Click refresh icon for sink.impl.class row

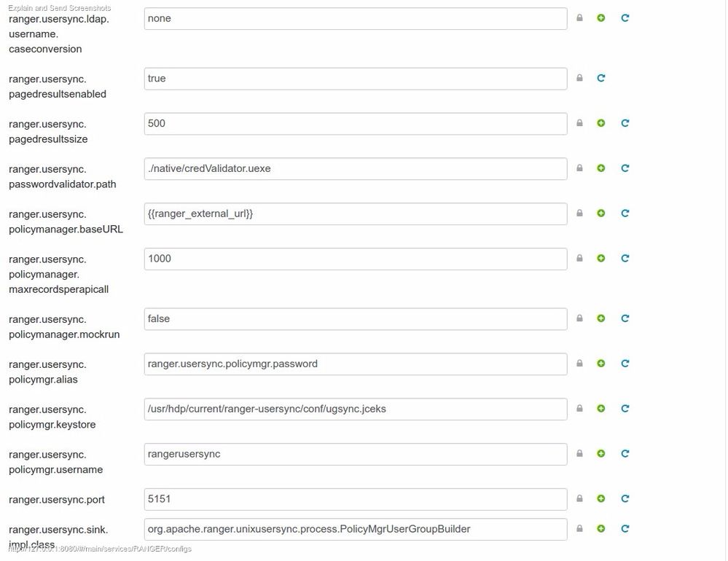625,529
